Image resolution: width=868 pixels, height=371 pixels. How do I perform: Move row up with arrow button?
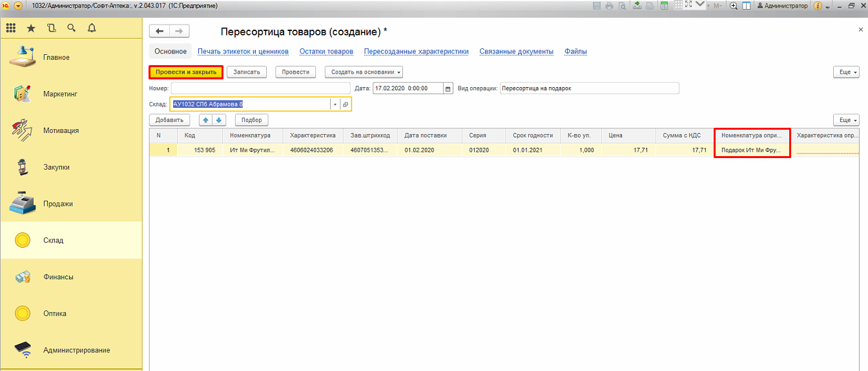point(205,120)
